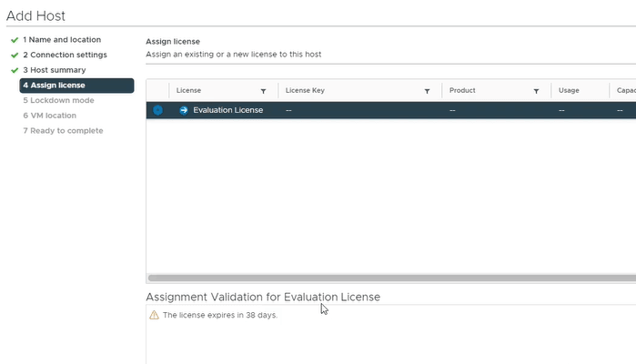Screen dimensions: 636x364
Task: Click the Evaluation License row name
Action: [227, 110]
